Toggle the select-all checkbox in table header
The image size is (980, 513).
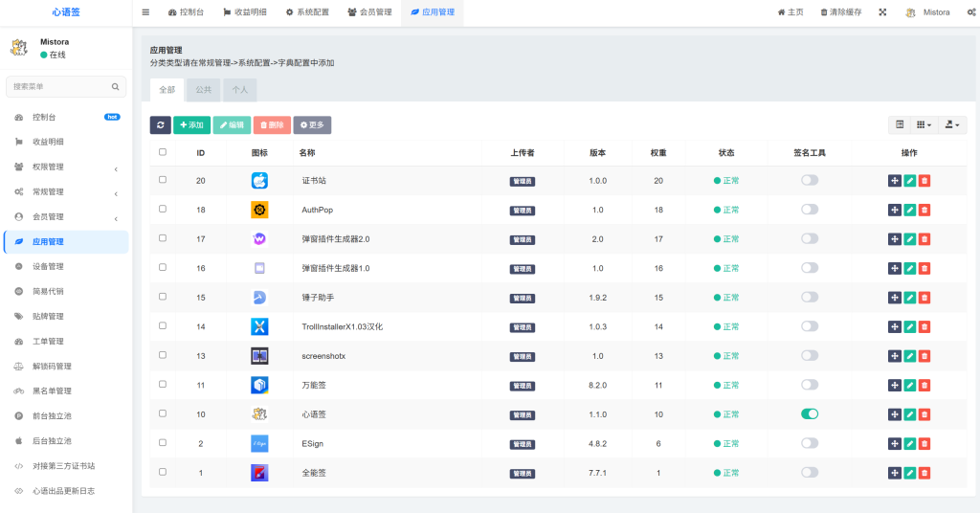pos(163,152)
